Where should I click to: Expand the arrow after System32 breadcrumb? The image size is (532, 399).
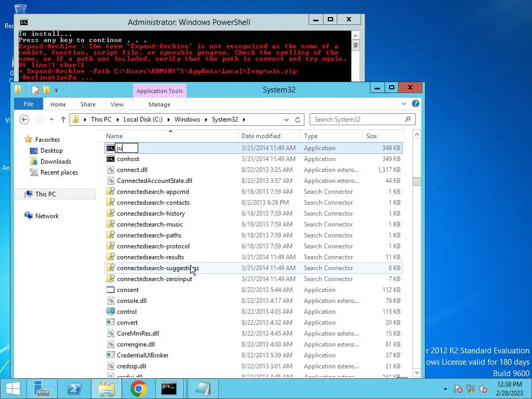point(244,119)
